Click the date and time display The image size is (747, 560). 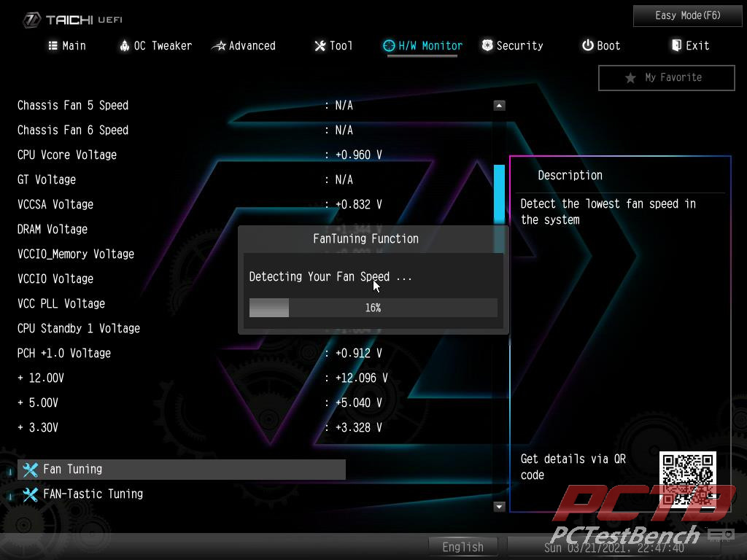point(614,548)
